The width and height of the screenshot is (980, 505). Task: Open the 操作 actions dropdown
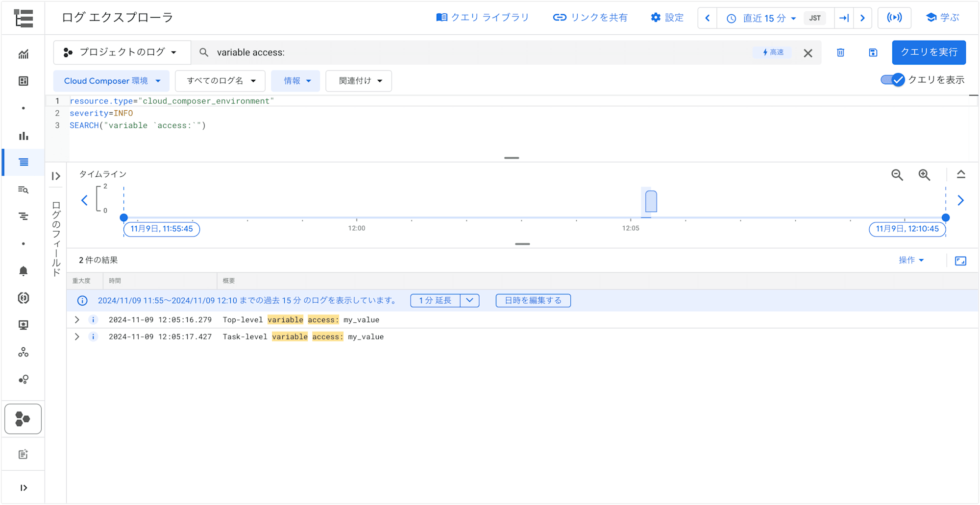click(911, 260)
